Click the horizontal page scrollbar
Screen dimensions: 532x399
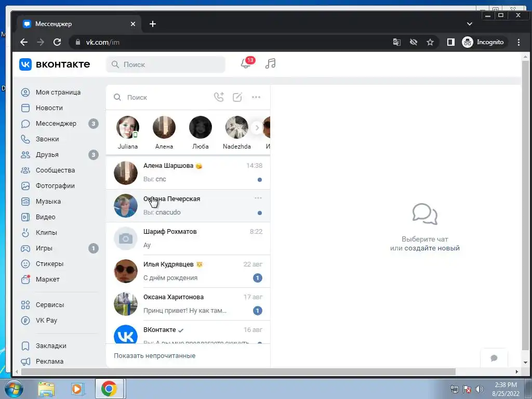pyautogui.click(x=238, y=371)
